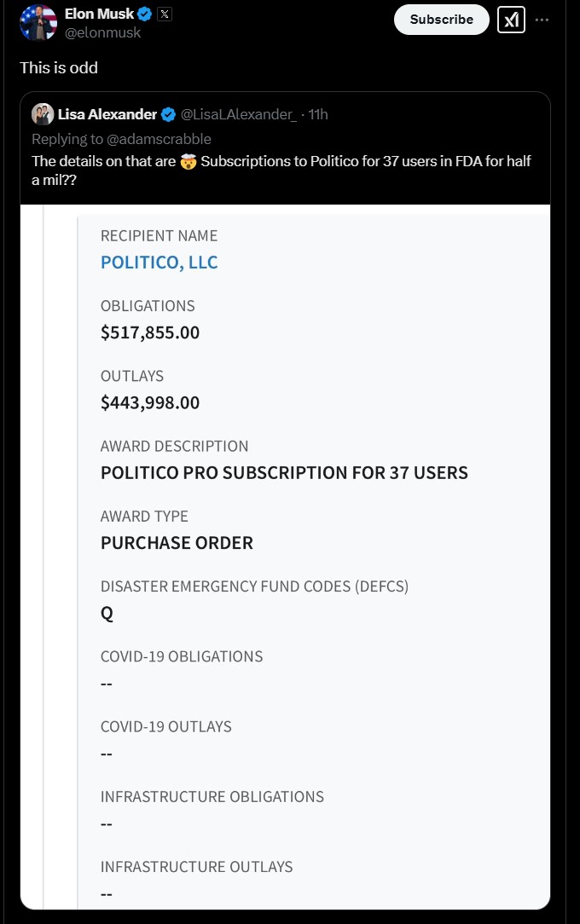Open the @elonmusk handle link
580x924 pixels.
(102, 32)
